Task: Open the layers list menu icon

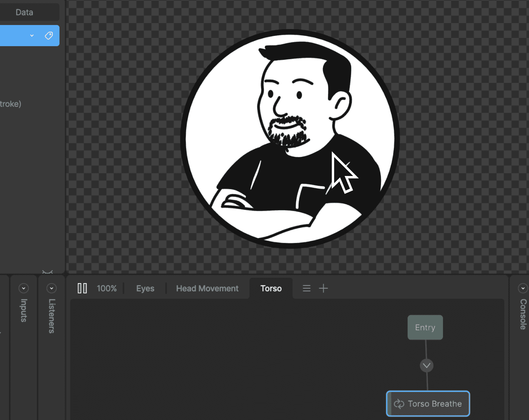Action: pos(307,289)
